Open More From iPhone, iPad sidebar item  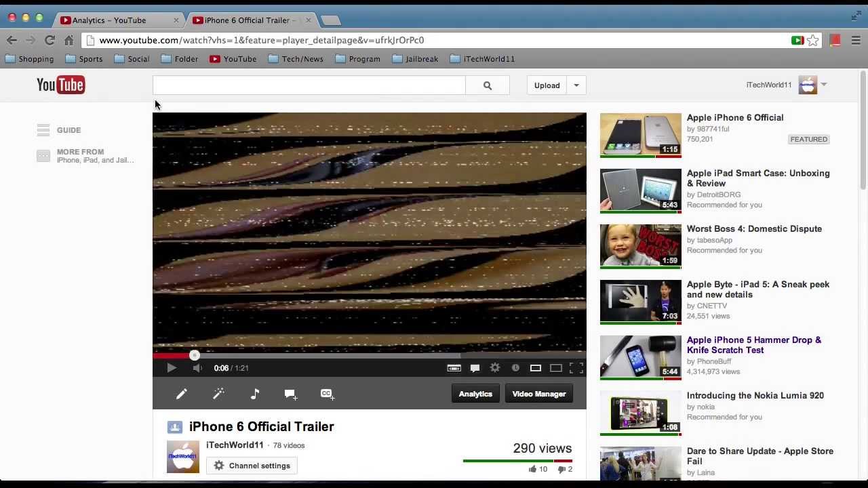click(x=85, y=156)
